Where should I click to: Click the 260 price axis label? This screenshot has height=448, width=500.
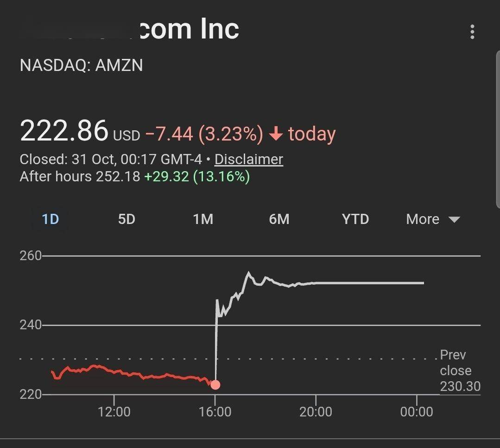click(x=31, y=256)
